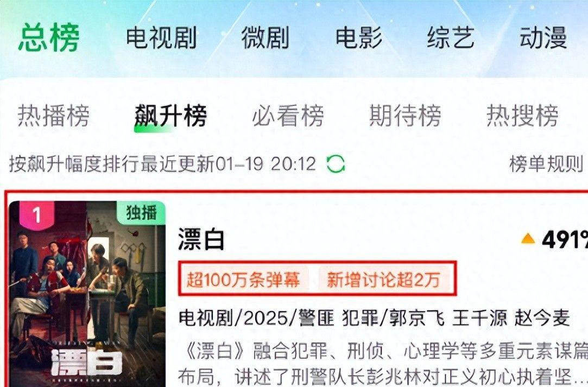Image resolution: width=588 pixels, height=387 pixels.
Task: Click the 漂白 title text
Action: 201,239
